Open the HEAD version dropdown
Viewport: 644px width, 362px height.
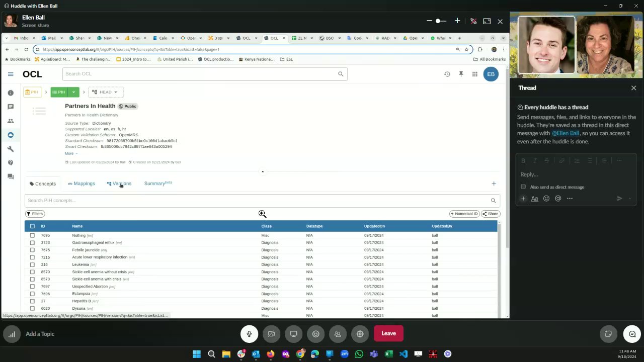pyautogui.click(x=106, y=92)
